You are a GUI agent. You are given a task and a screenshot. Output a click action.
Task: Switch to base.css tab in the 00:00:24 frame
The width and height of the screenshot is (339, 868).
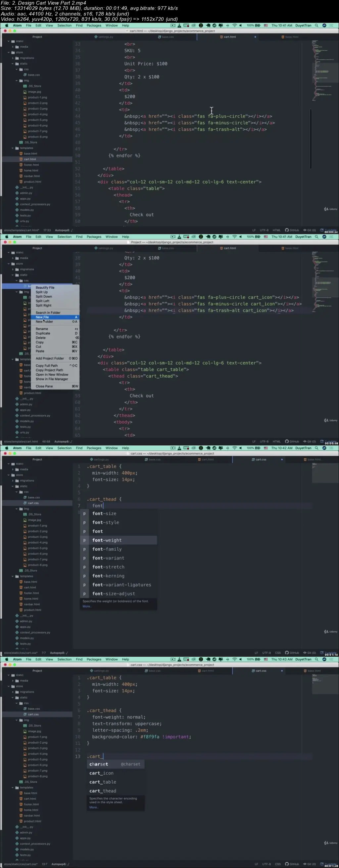tap(166, 37)
